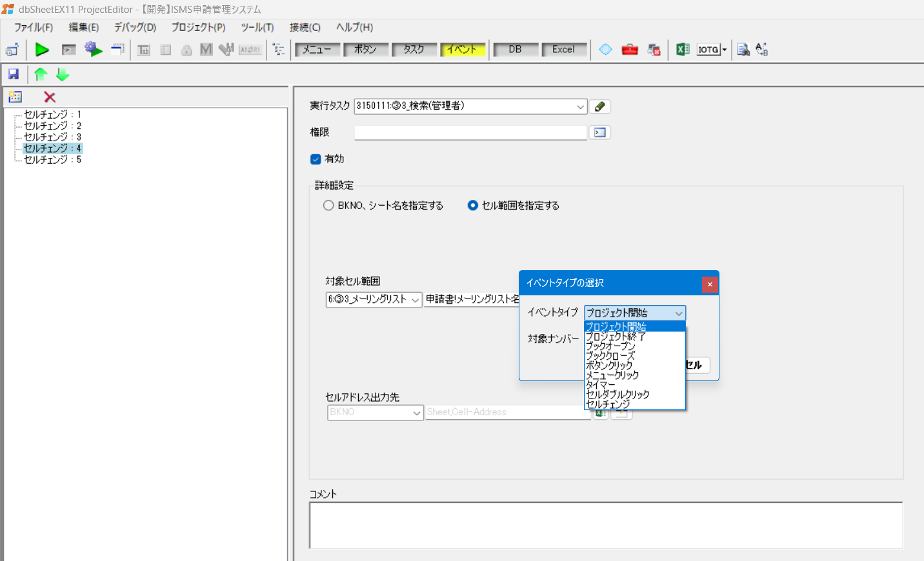Viewport: 924px width, 561px height.
Task: Switch to the タスク toolbar button
Action: (414, 50)
